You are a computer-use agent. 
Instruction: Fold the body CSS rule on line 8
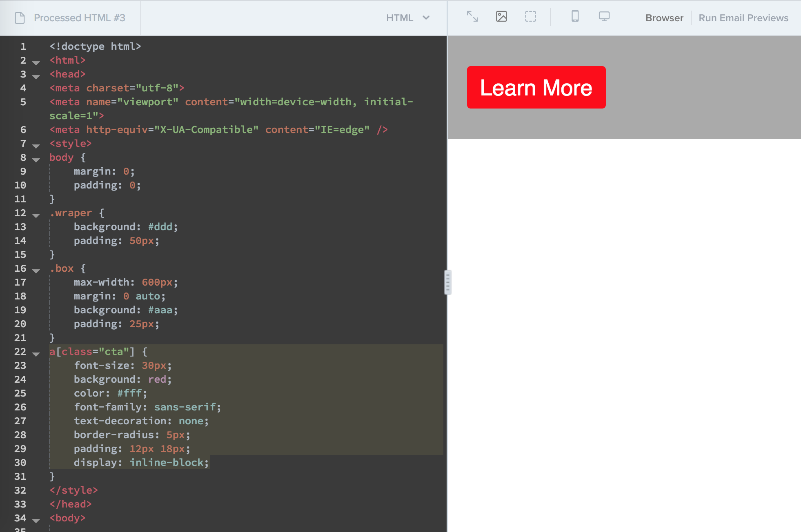tap(36, 160)
